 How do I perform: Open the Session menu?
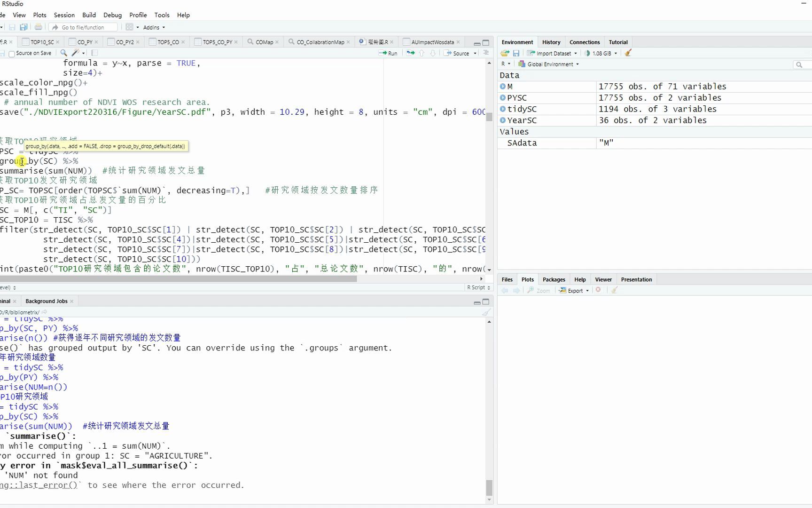pyautogui.click(x=64, y=15)
